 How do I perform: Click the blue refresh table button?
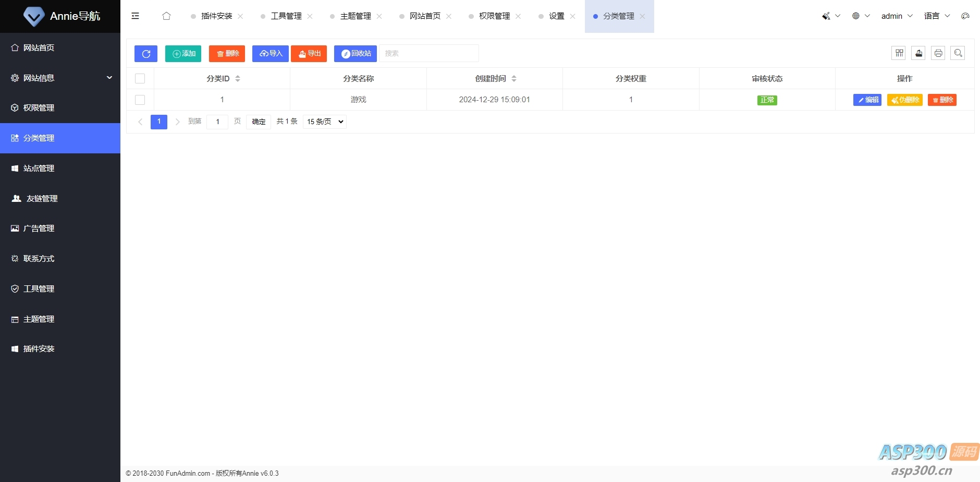coord(146,54)
